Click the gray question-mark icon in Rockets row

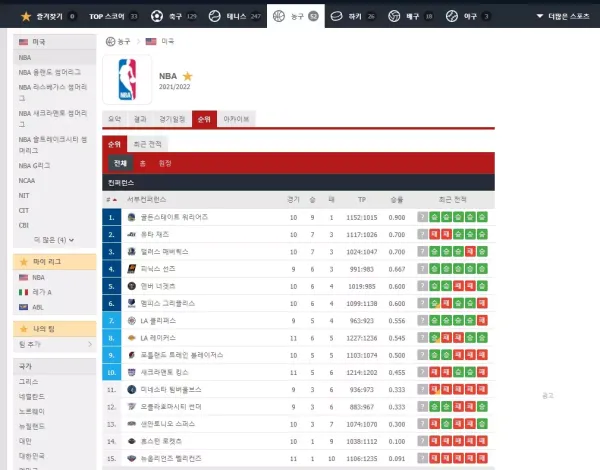[x=422, y=441]
